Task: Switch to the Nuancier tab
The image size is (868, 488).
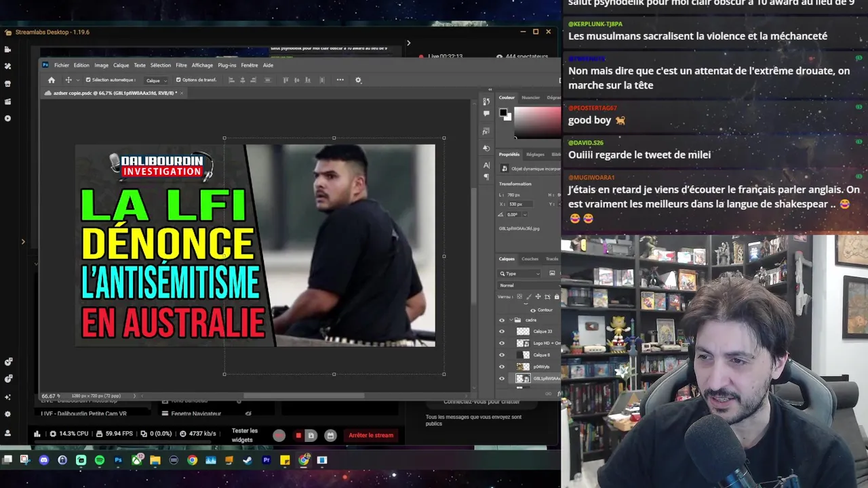Action: coord(531,98)
